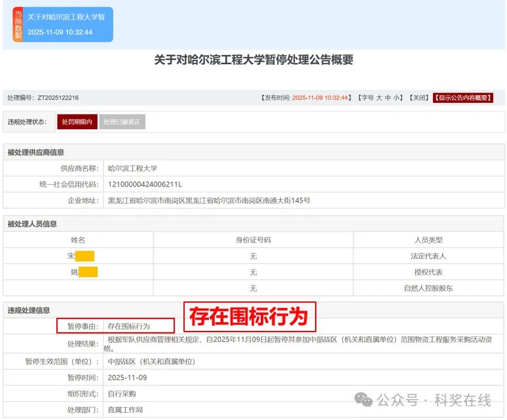Click the 姓名 column header

78,240
